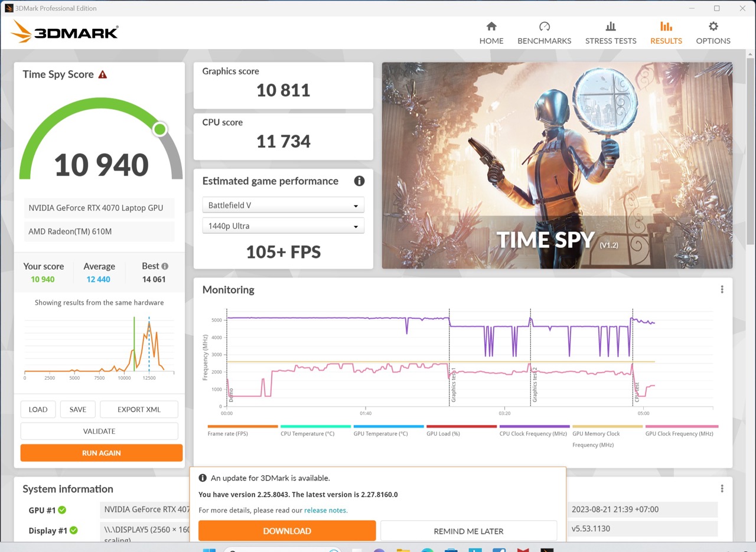Toggle the Frame rate (FPS) legend
756x552 pixels.
click(x=243, y=430)
